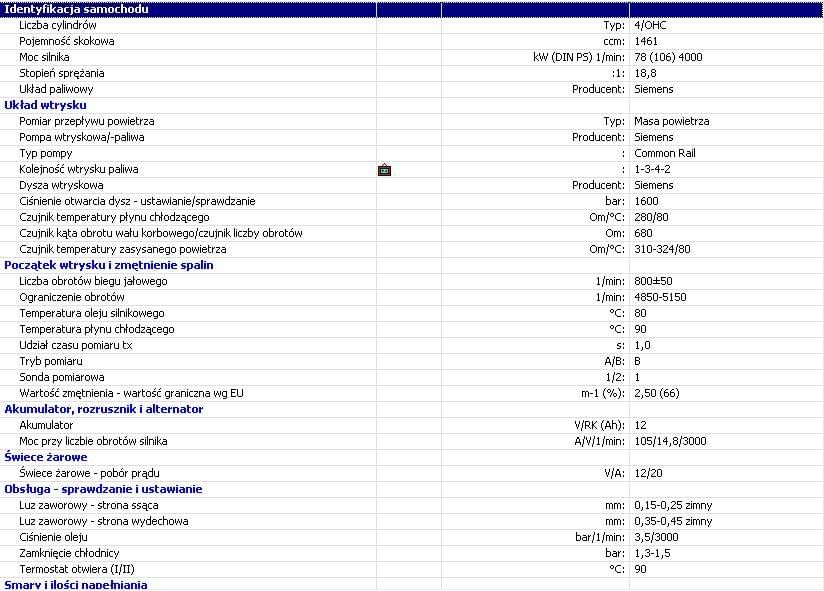Select Ciśnienie otwarcia dysz row
This screenshot has height=591, width=824.
(412, 201)
